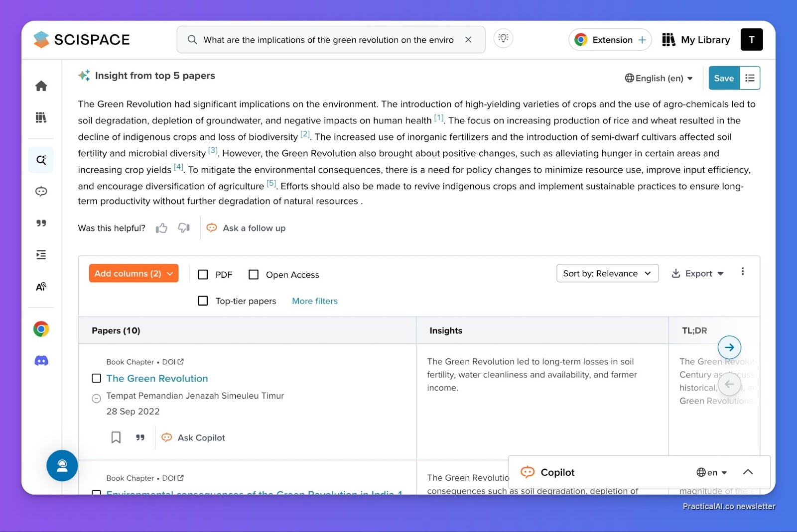The width and height of the screenshot is (797, 532).
Task: Open Copilot chat icon in sidebar
Action: pos(41,192)
